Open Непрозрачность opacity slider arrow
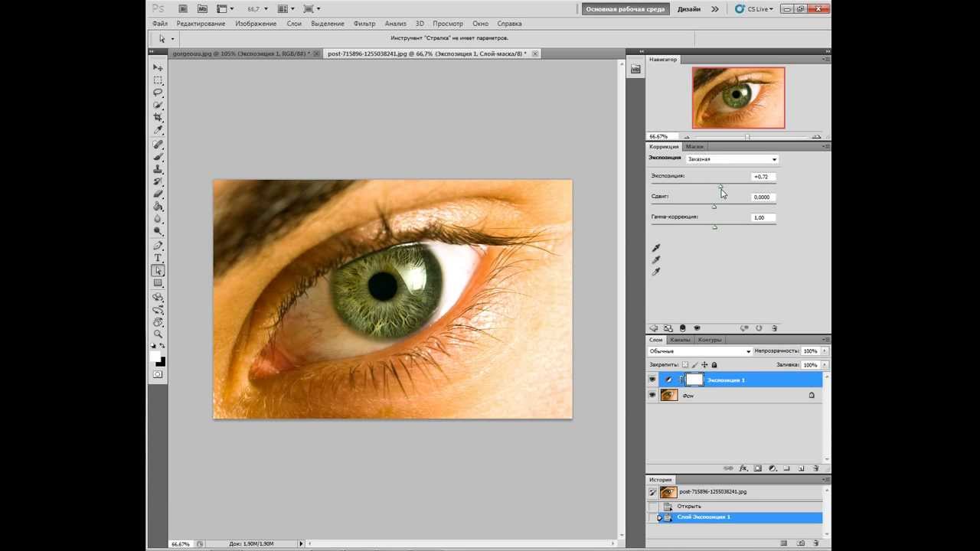The width and height of the screenshot is (980, 551). [x=824, y=351]
